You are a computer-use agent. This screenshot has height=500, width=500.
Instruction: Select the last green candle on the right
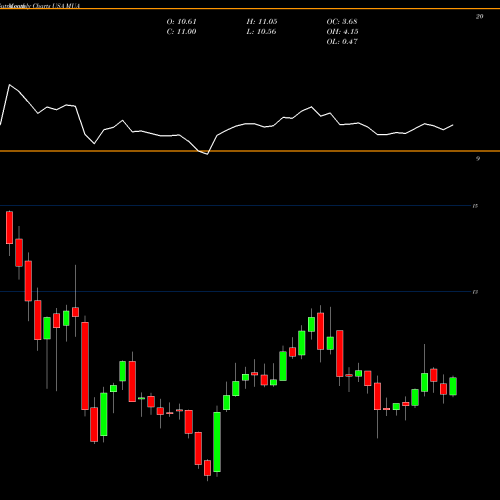(x=453, y=386)
